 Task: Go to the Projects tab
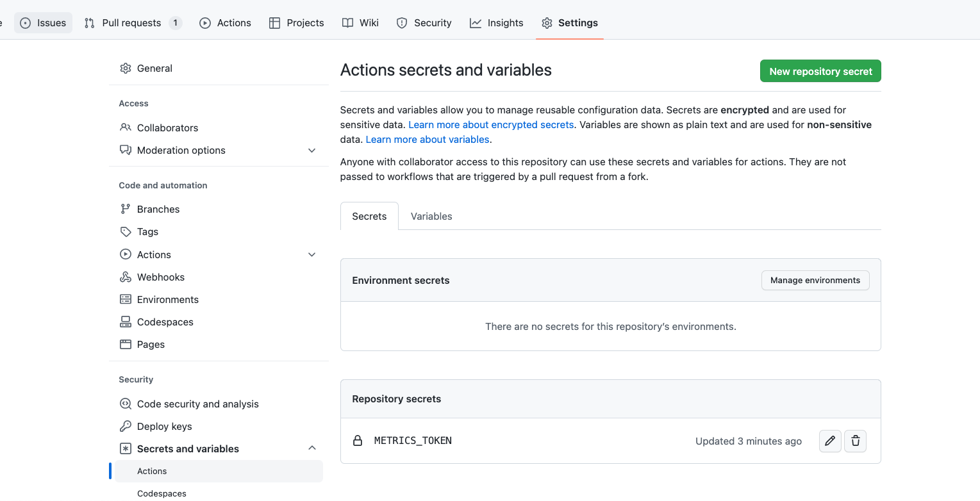click(x=297, y=23)
